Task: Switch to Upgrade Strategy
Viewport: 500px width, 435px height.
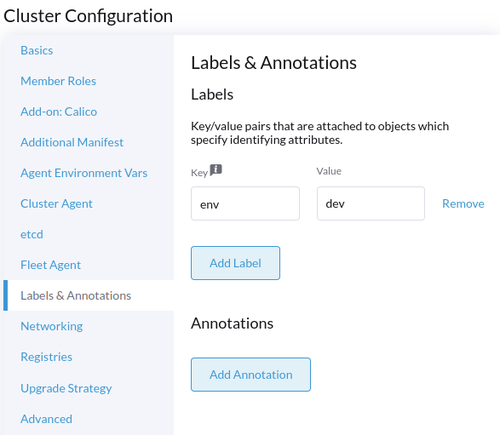Action: (66, 388)
